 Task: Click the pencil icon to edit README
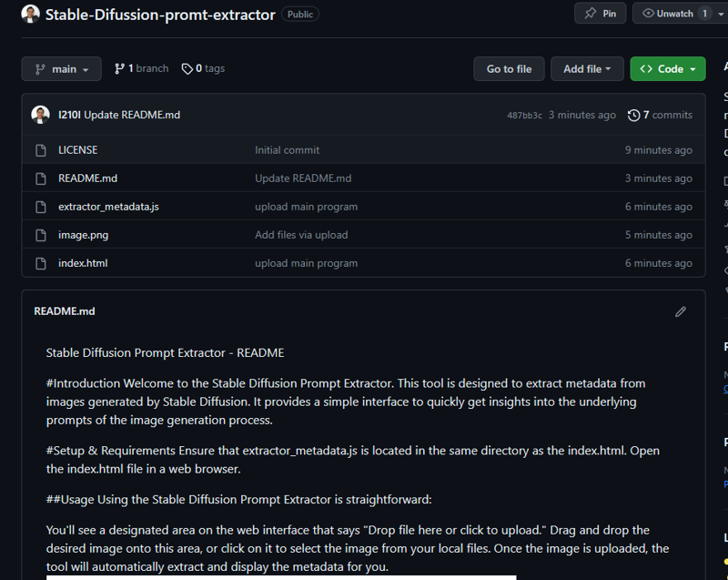pyautogui.click(x=680, y=311)
